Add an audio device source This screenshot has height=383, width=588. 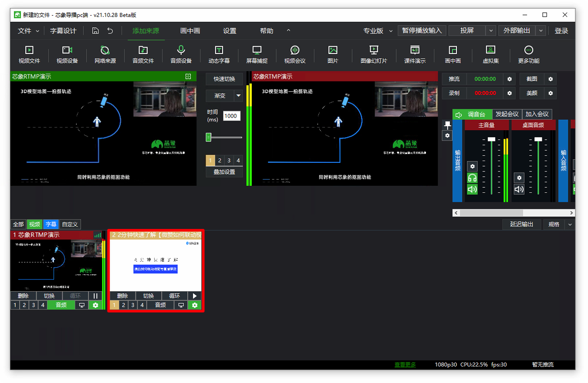click(x=181, y=55)
